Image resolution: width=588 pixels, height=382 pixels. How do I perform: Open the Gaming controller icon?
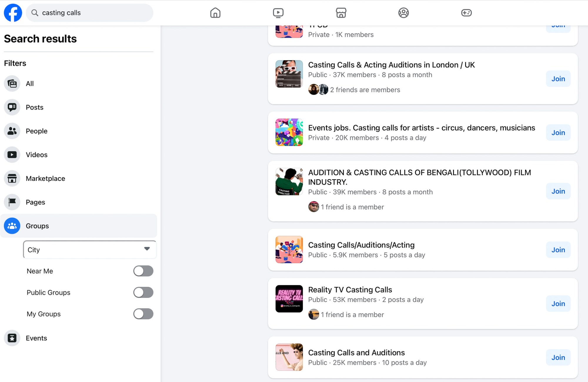coord(466,13)
